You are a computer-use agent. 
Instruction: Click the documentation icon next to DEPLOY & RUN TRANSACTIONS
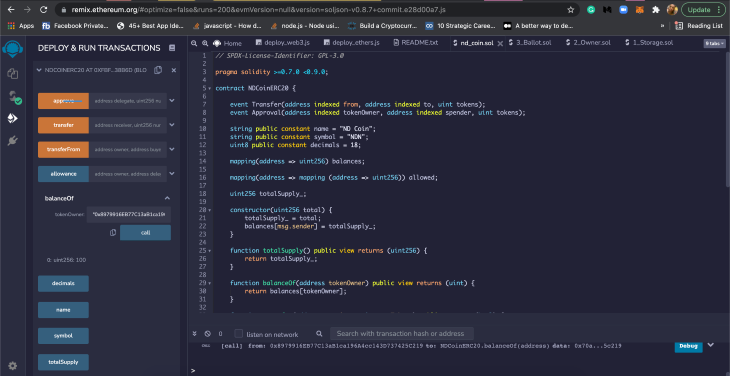[x=172, y=48]
